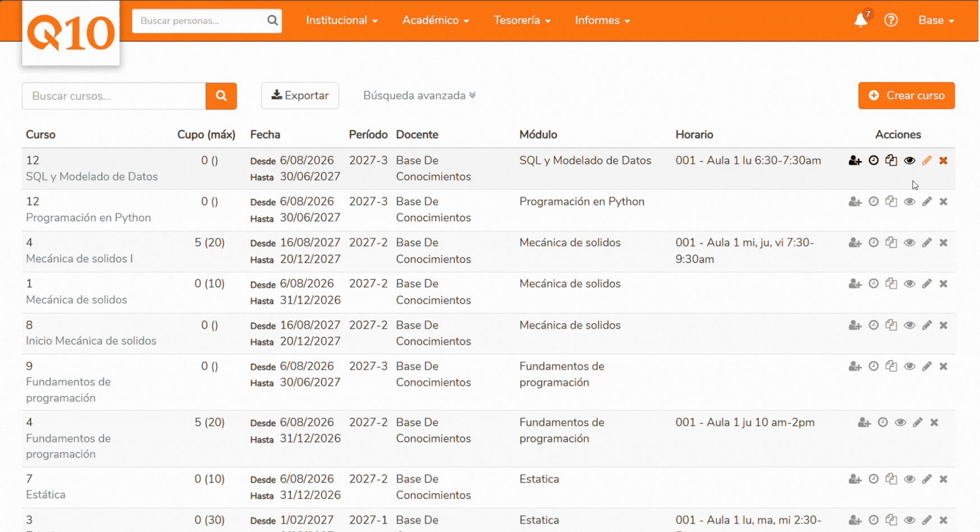Image resolution: width=980 pixels, height=532 pixels.
Task: Open clock schedule for Mecánica de solidos I
Action: 873,242
